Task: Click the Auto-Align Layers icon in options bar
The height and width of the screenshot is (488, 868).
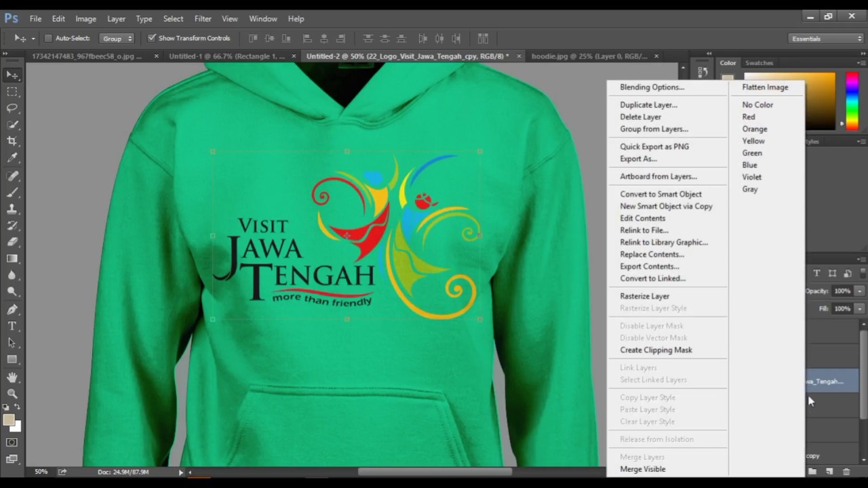Action: [483, 39]
